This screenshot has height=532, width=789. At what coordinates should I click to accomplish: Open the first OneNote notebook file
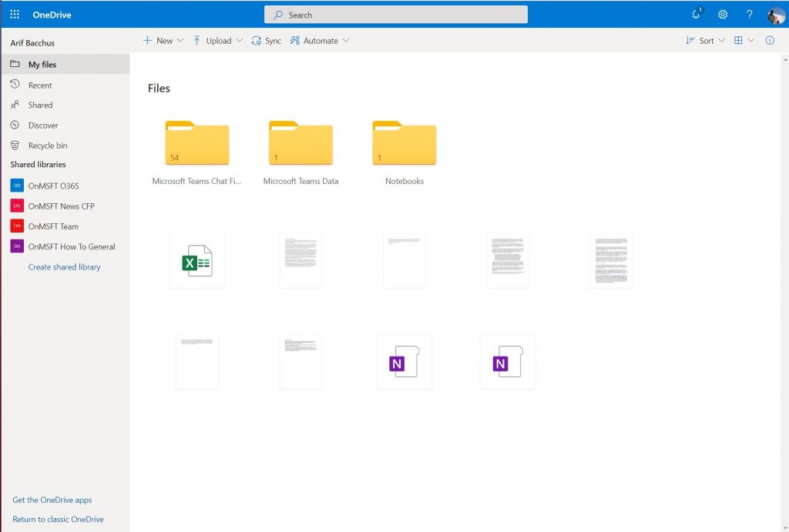tap(404, 361)
